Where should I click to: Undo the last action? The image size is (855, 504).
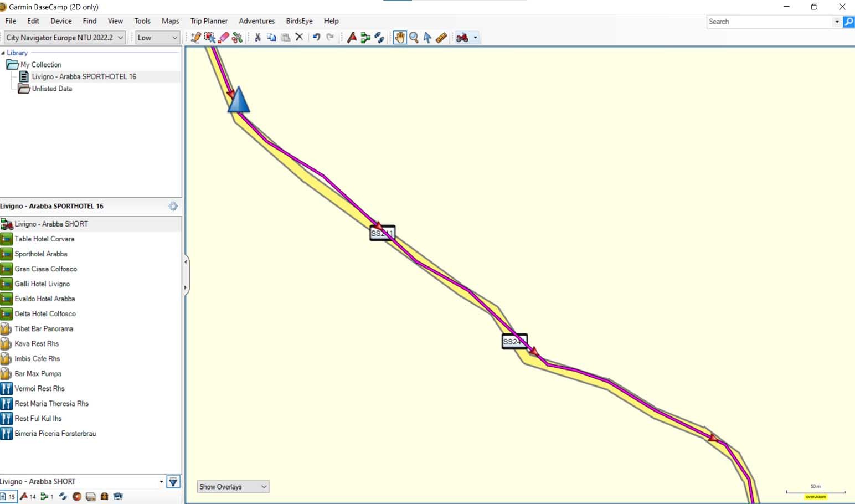(x=316, y=37)
